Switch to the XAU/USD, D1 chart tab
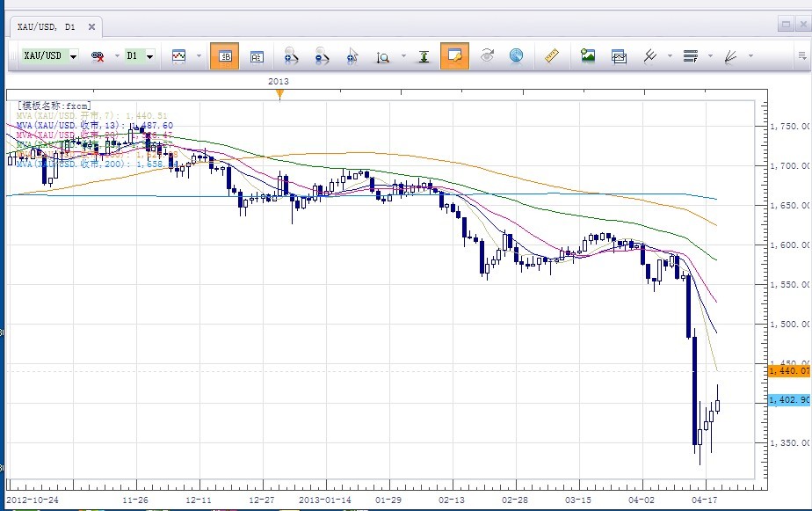The width and height of the screenshot is (812, 511). pos(46,26)
